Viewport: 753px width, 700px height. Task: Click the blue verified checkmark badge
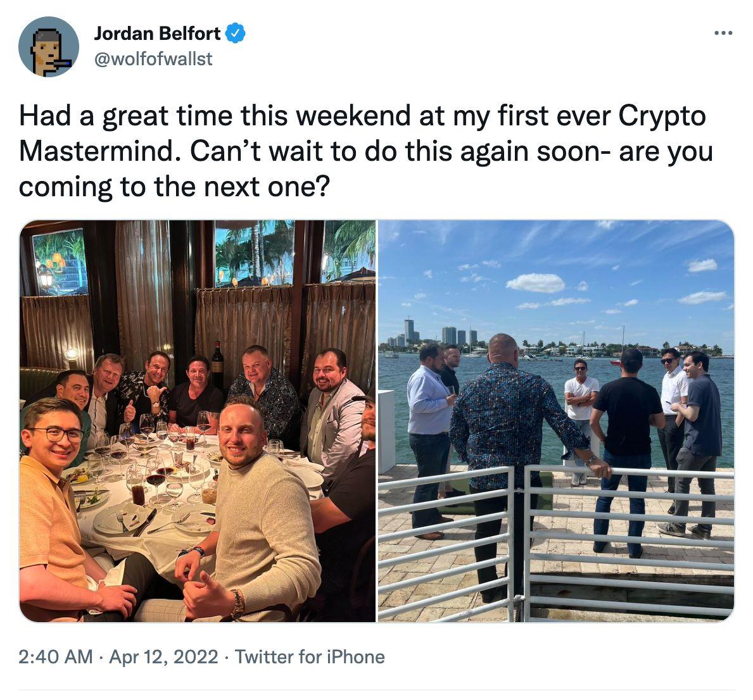tap(236, 32)
